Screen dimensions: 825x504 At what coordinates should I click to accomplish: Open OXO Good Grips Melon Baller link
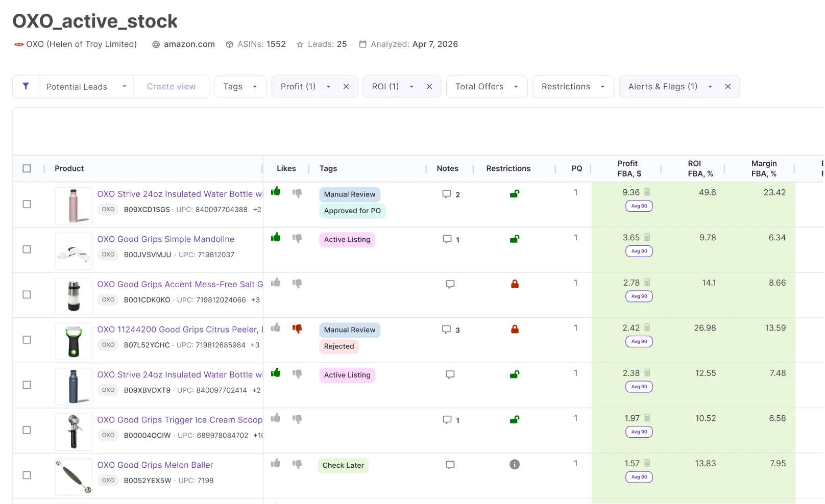pos(155,465)
